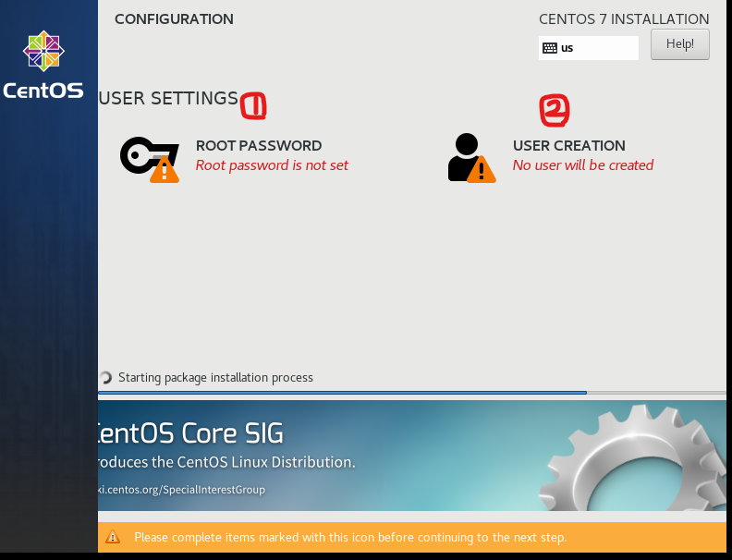Open the User Creation person icon

[471, 158]
